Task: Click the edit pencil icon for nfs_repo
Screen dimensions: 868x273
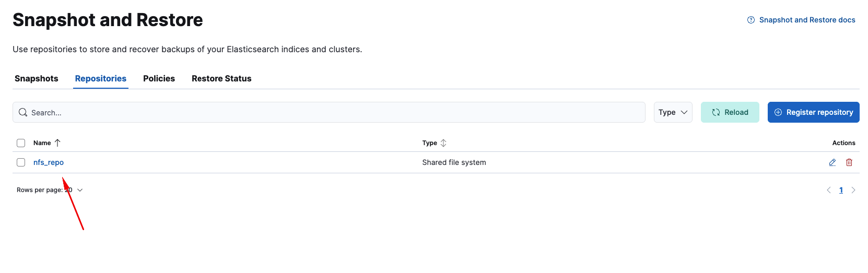Action: click(832, 162)
